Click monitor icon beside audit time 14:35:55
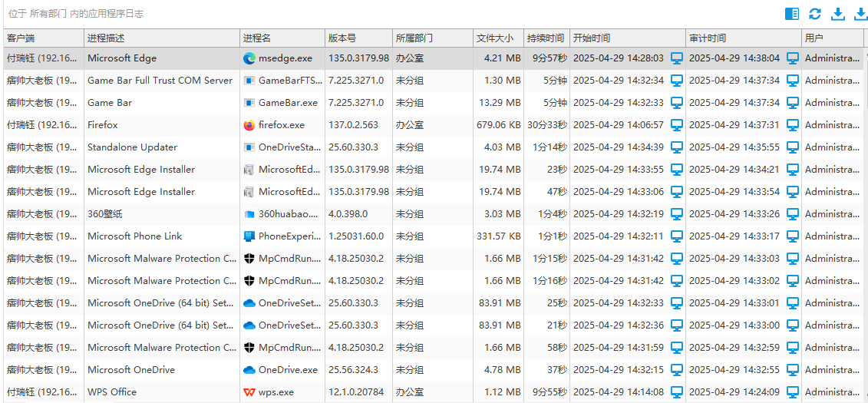The image size is (868, 403). point(793,147)
